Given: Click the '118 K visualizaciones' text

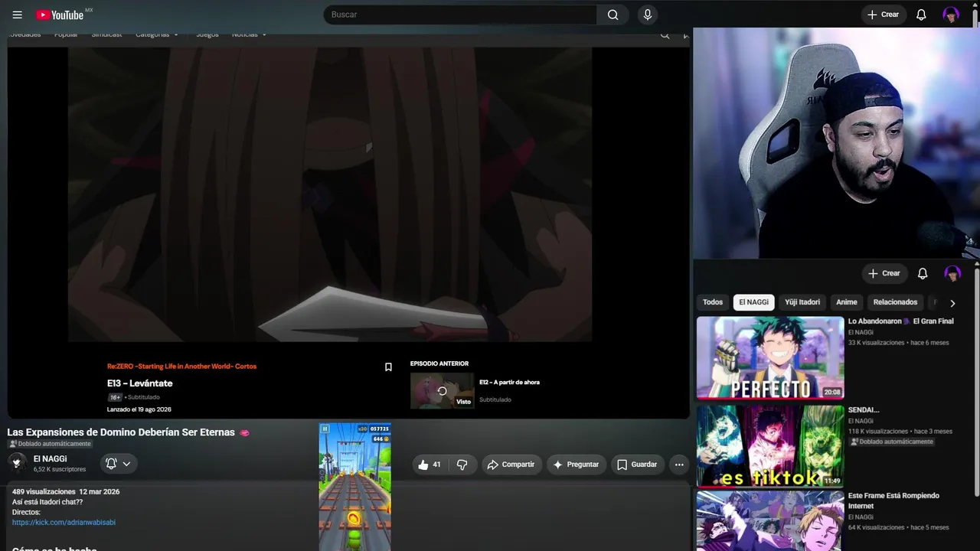Looking at the screenshot, I should pyautogui.click(x=878, y=432).
